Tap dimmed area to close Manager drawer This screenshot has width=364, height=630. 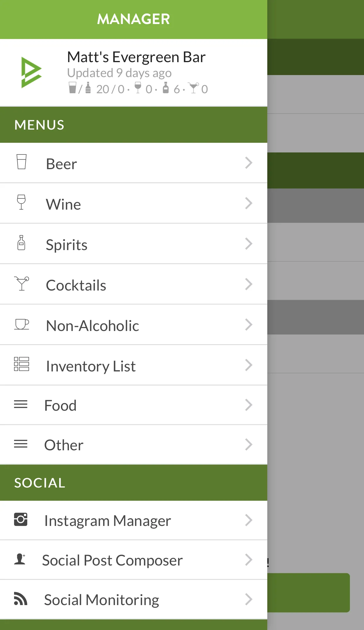(316, 440)
